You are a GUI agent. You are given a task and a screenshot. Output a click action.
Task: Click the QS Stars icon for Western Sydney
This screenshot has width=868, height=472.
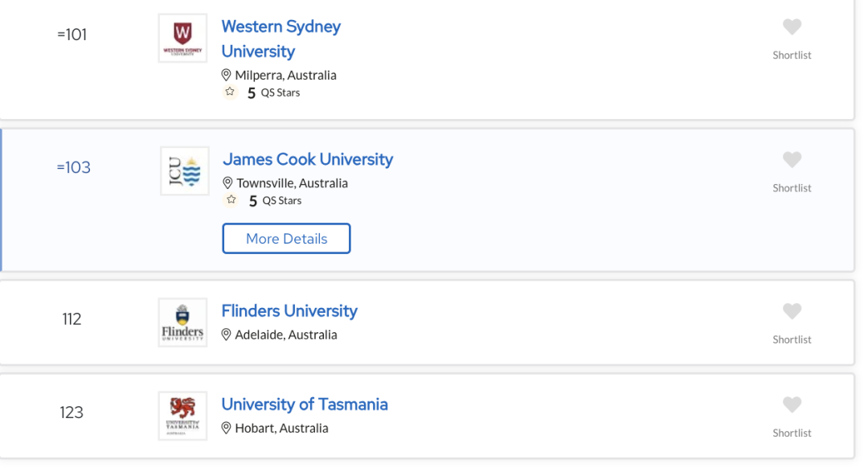coord(230,92)
